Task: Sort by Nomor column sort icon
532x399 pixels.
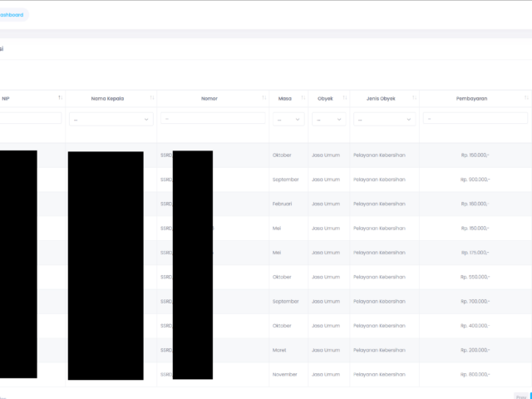Action: (264, 98)
